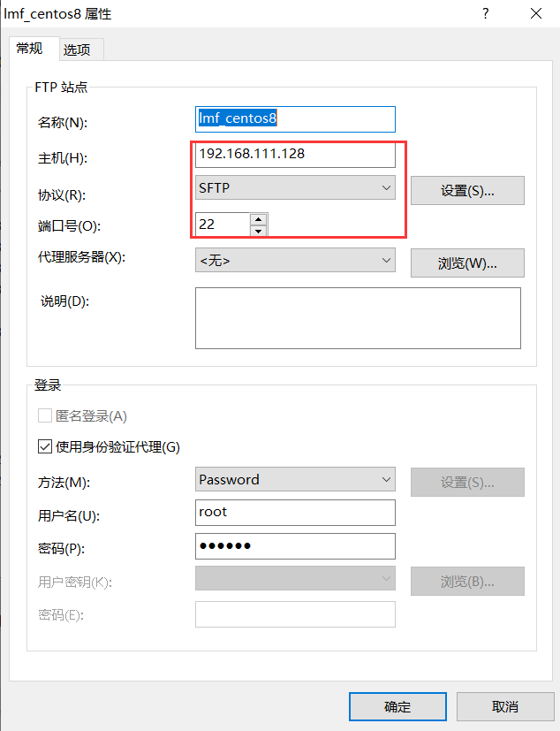Image resolution: width=560 pixels, height=731 pixels.
Task: Click the 主机 field showing 192.168.111.128
Action: click(295, 154)
